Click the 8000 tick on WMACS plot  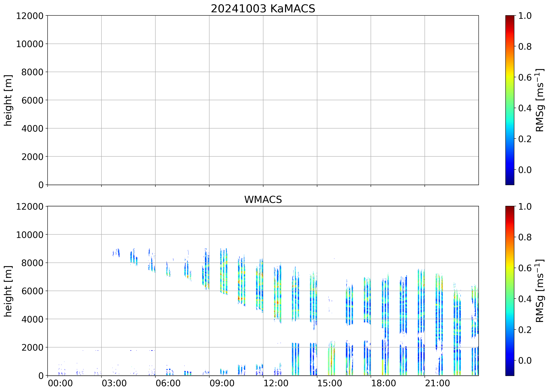(32, 263)
